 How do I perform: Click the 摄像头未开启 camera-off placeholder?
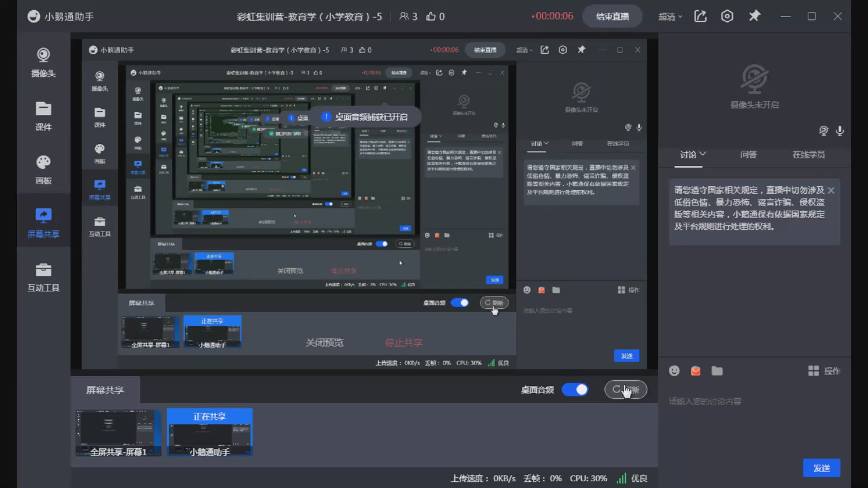(x=755, y=87)
